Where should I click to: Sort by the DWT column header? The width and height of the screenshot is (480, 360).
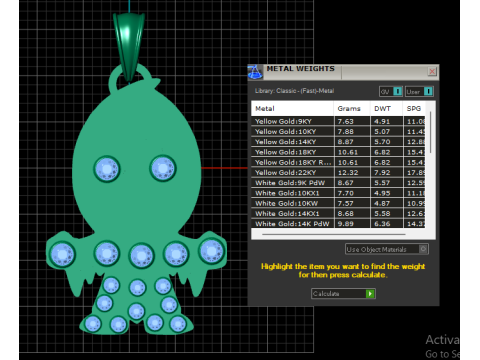386,108
